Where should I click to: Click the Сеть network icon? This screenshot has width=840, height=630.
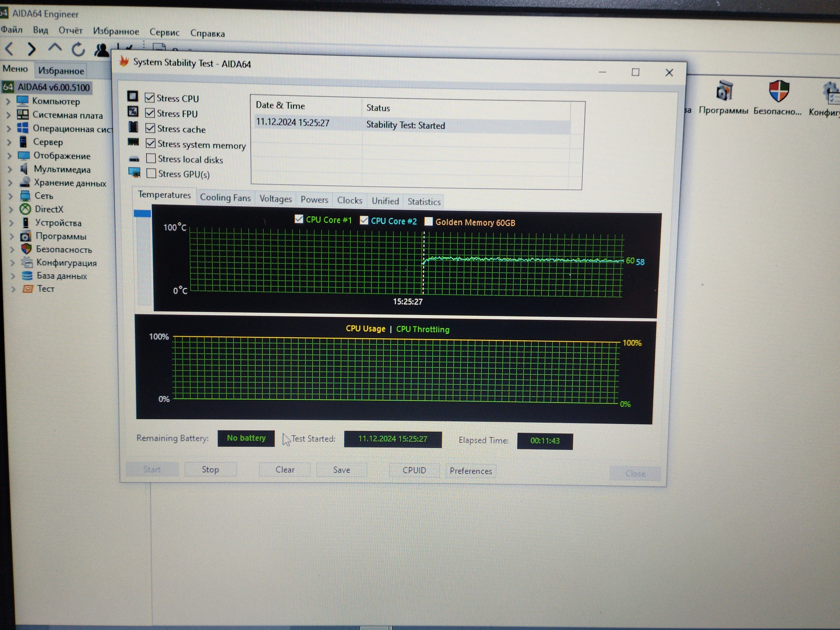(x=25, y=196)
